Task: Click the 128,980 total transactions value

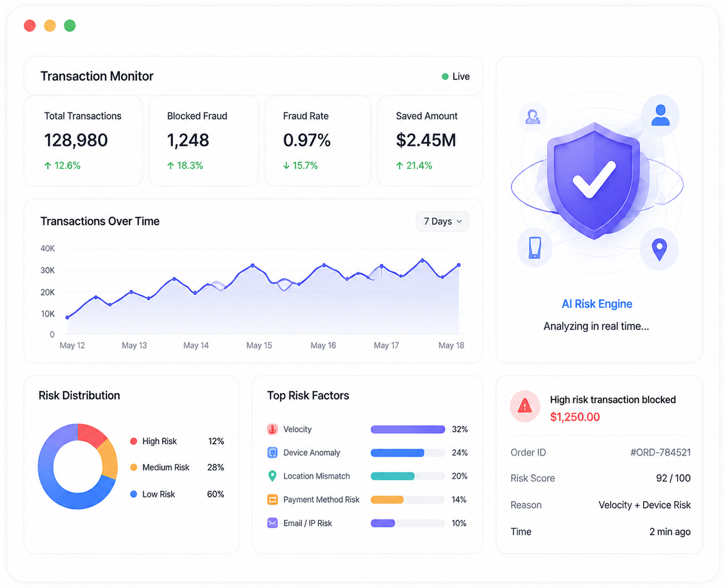Action: (76, 140)
